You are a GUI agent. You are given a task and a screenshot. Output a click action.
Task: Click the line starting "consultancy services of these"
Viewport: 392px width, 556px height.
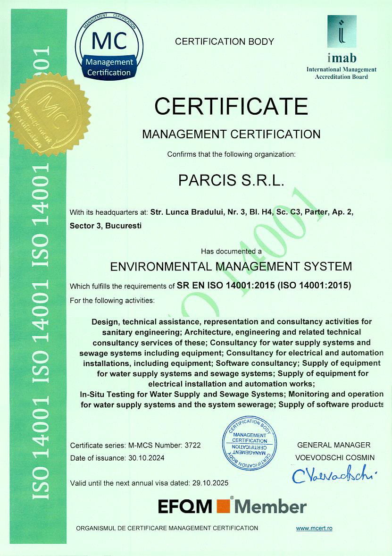tap(232, 343)
